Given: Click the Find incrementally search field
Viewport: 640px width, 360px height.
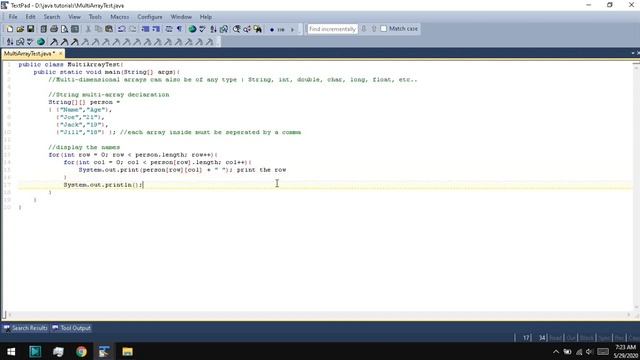Looking at the screenshot, I should click(x=332, y=29).
